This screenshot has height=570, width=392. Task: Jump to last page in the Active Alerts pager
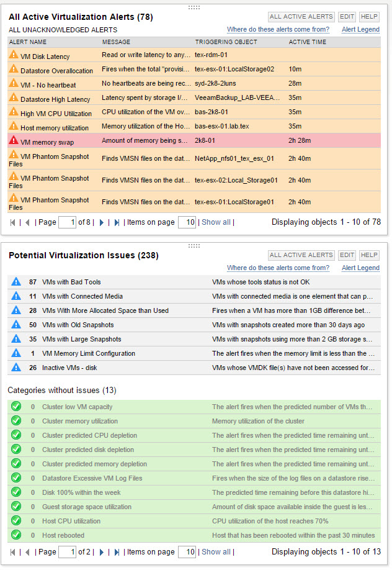[117, 222]
